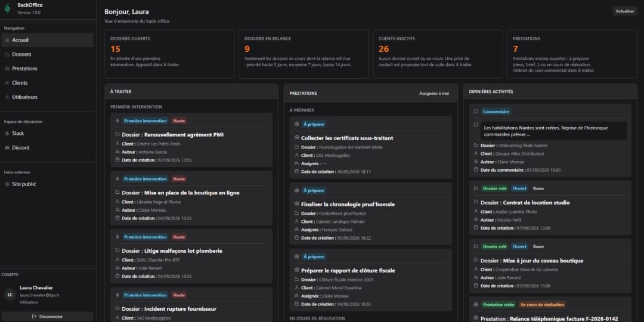Open dossier Renouvellement agrément PMI
Screen dimensions: 644x322
coord(191,140)
